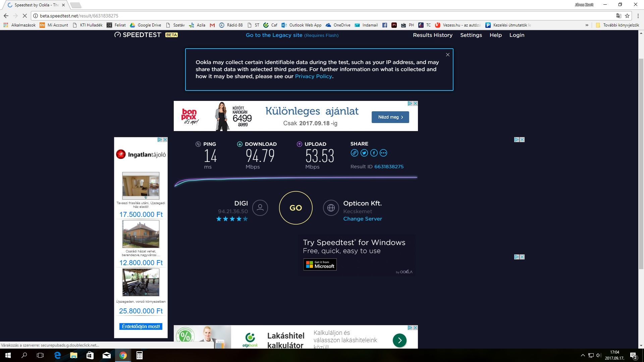Open Microsoft Store from taskbar
This screenshot has width=644, height=362.
tap(90, 355)
